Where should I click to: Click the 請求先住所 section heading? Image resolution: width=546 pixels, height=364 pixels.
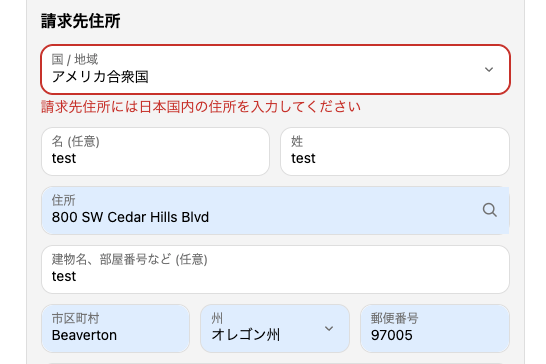[81, 21]
